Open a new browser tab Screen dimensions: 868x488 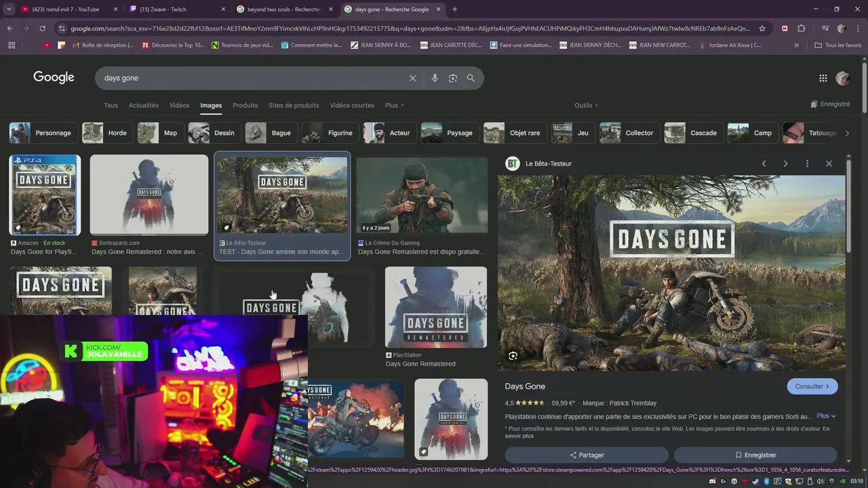(454, 9)
